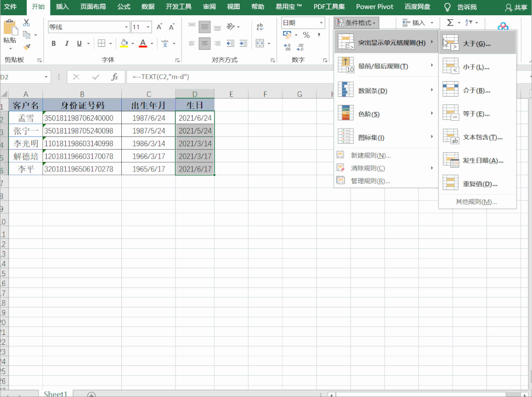Toggle Italic formatting
This screenshot has height=397, width=532.
coord(67,43)
